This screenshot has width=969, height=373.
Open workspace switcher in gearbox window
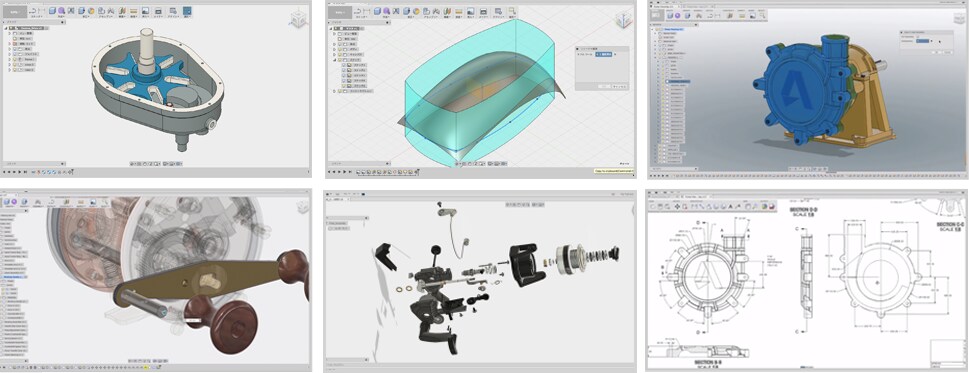pos(15,12)
